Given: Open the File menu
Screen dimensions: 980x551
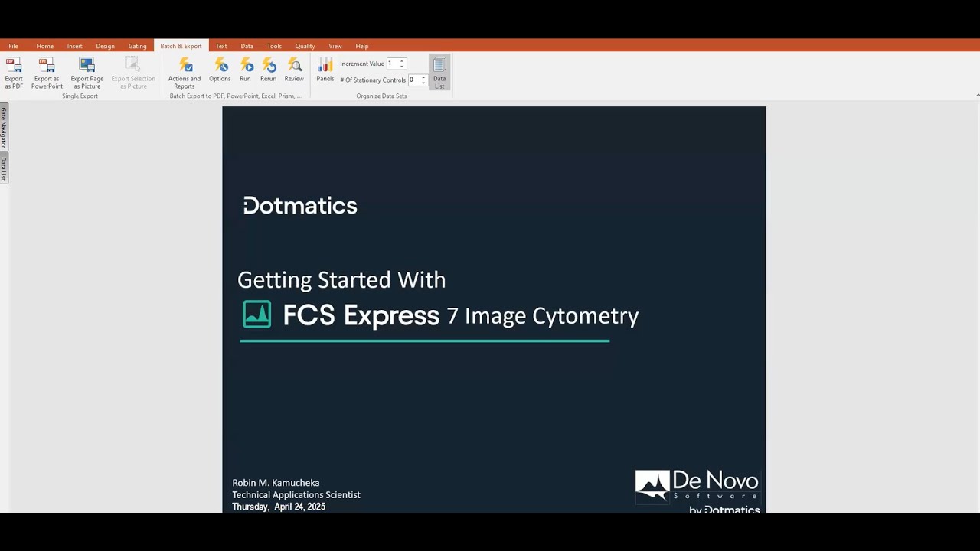Looking at the screenshot, I should pos(13,46).
